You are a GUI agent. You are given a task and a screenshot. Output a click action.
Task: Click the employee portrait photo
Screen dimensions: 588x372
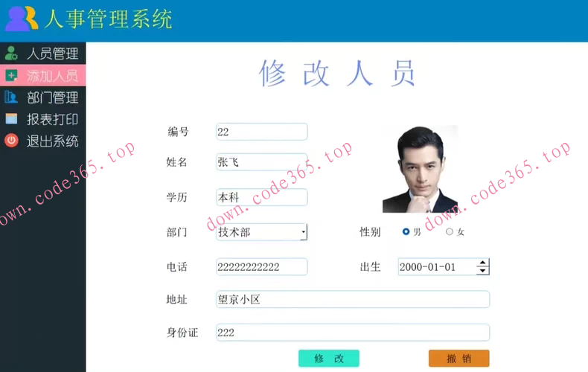pyautogui.click(x=420, y=169)
